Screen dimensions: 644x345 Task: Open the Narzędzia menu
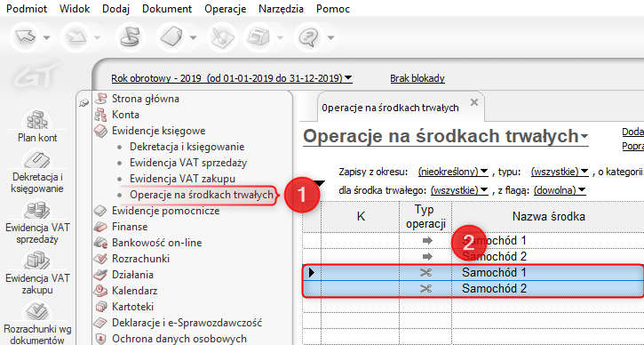coord(281,9)
